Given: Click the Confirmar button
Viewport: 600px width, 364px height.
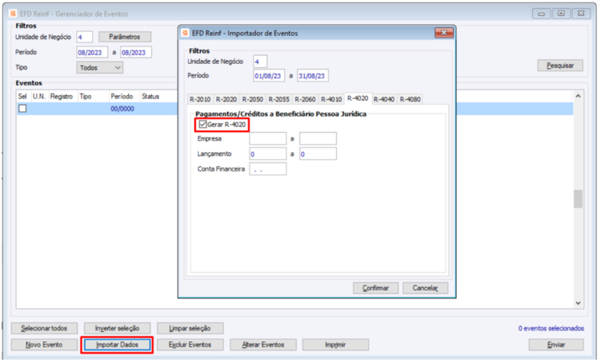Looking at the screenshot, I should 375,288.
